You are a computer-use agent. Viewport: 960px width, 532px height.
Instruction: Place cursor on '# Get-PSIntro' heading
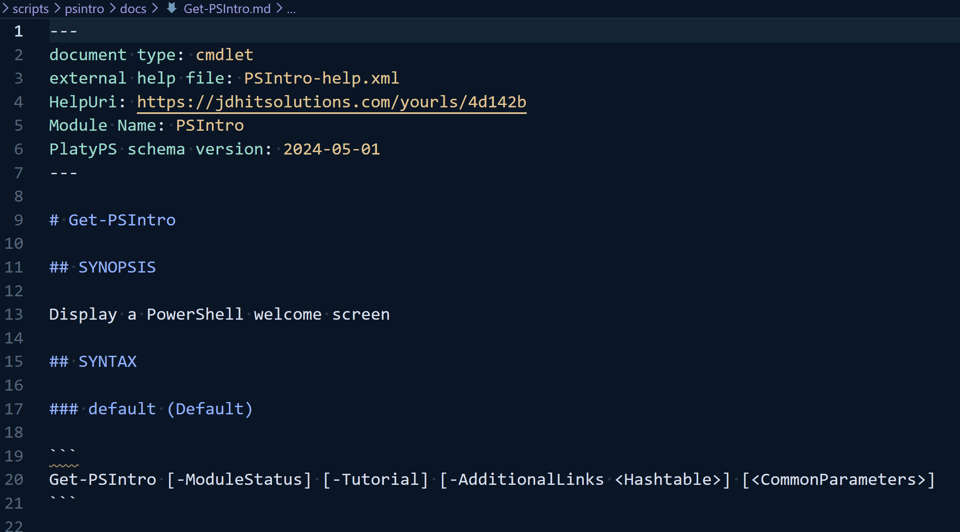coord(112,220)
